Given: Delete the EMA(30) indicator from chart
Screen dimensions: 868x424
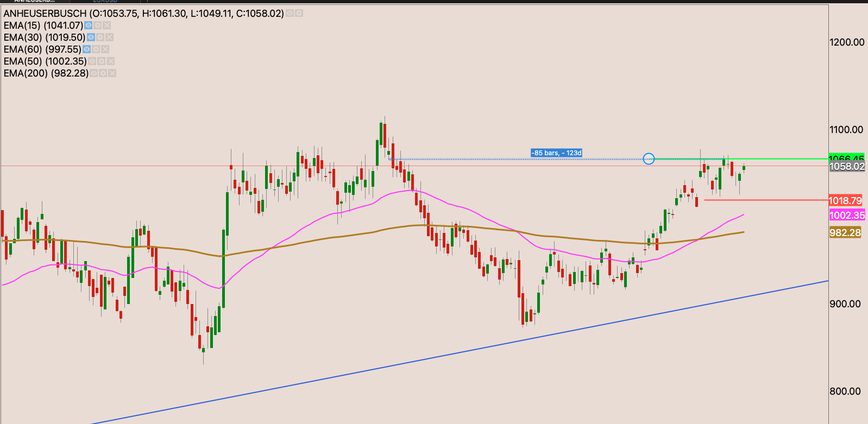Looking at the screenshot, I should point(110,37).
